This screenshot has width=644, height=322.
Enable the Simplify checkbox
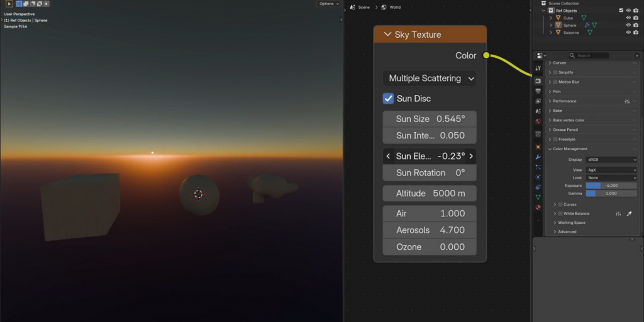coord(555,72)
